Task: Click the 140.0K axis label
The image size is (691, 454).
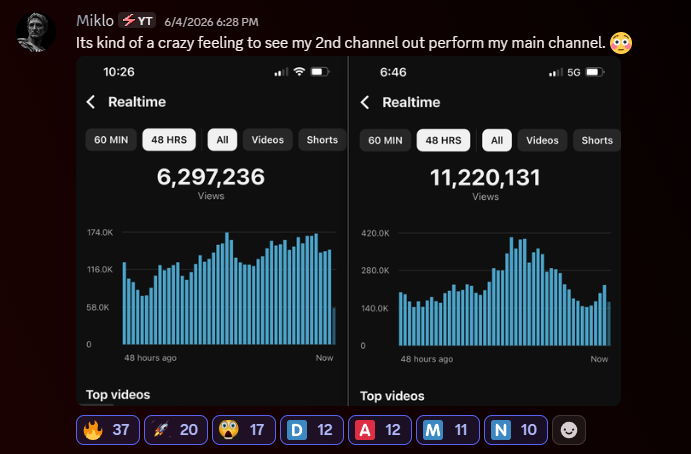Action: 375,308
